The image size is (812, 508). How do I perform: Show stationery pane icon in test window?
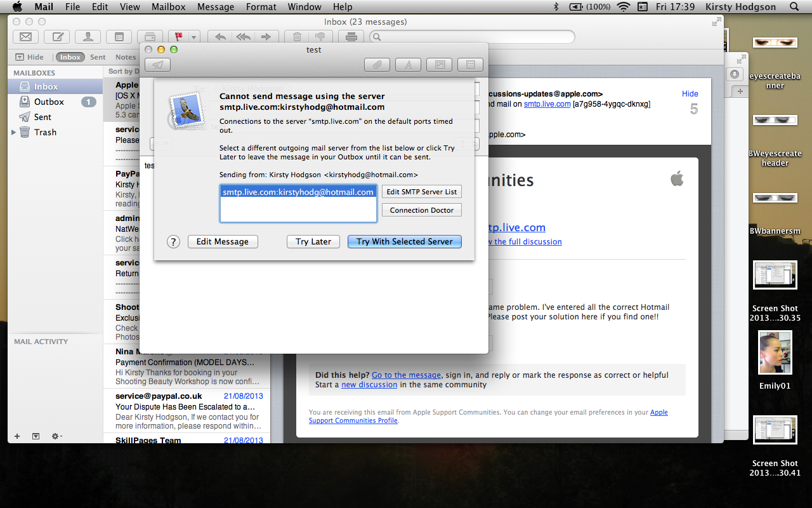[x=471, y=65]
